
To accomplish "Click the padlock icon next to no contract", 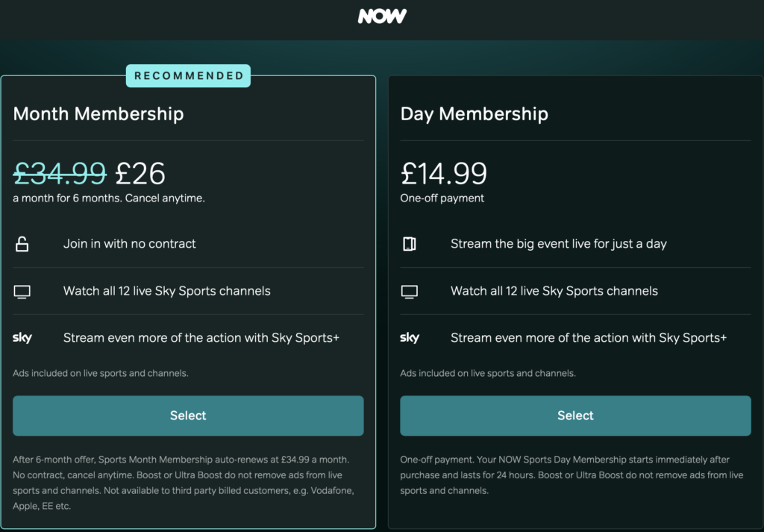I will click(22, 243).
